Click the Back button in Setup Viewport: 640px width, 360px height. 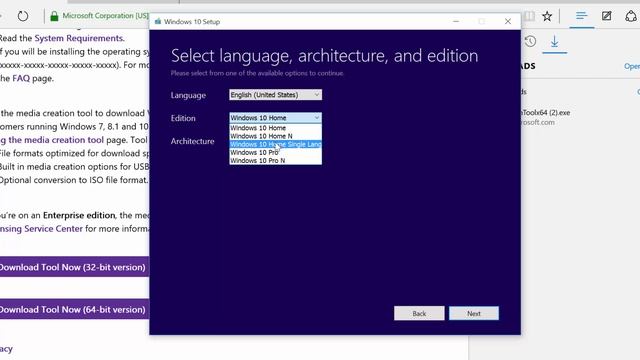pos(419,313)
